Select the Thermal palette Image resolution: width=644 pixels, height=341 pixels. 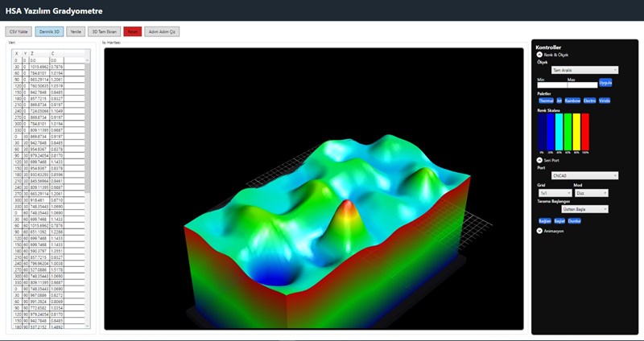coord(545,101)
